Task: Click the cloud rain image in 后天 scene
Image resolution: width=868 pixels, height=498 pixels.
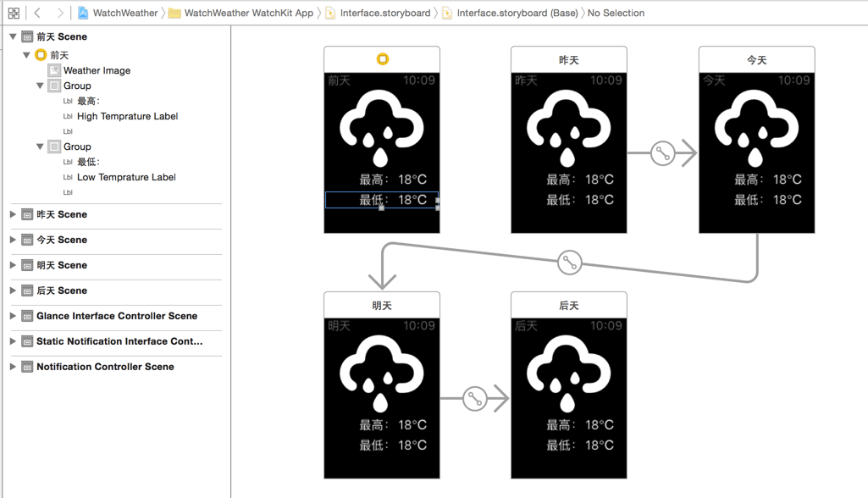Action: click(x=568, y=373)
